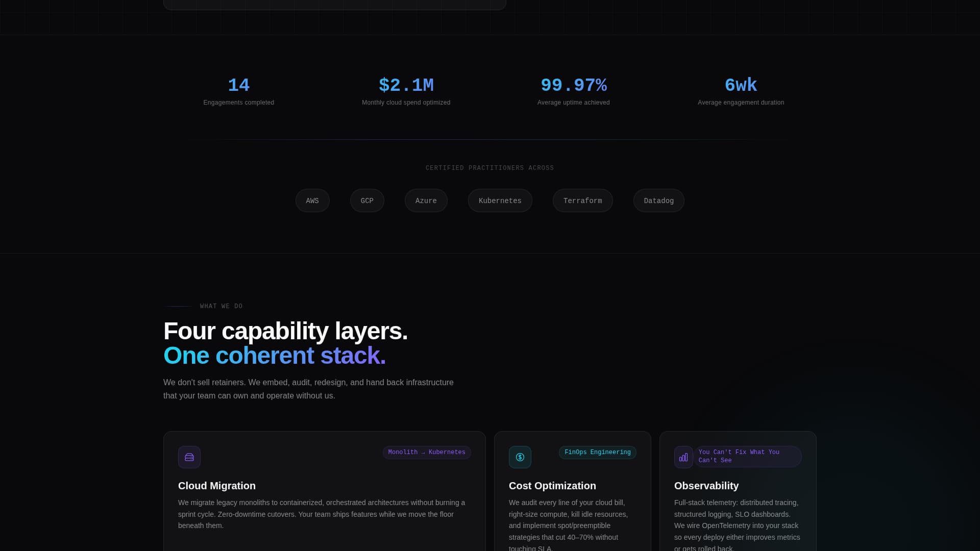The image size is (980, 551).
Task: Select the Azure certification pill
Action: tap(426, 201)
